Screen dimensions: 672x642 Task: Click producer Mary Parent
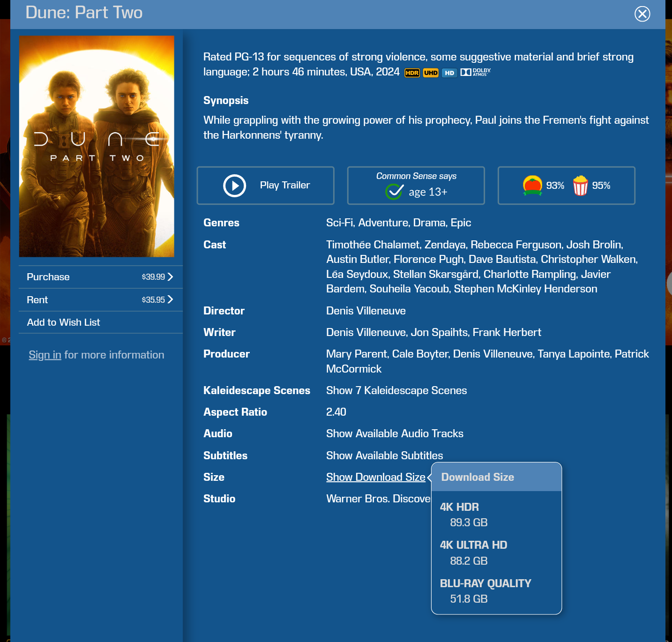click(357, 354)
